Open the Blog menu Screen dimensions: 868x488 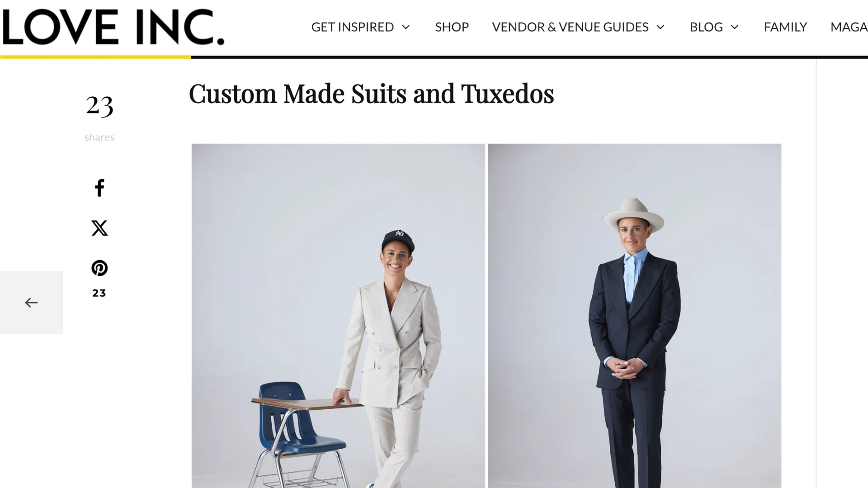(x=706, y=27)
